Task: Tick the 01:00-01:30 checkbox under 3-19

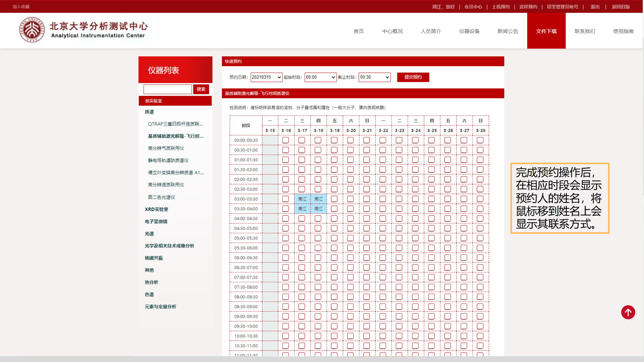Action: pos(334,160)
